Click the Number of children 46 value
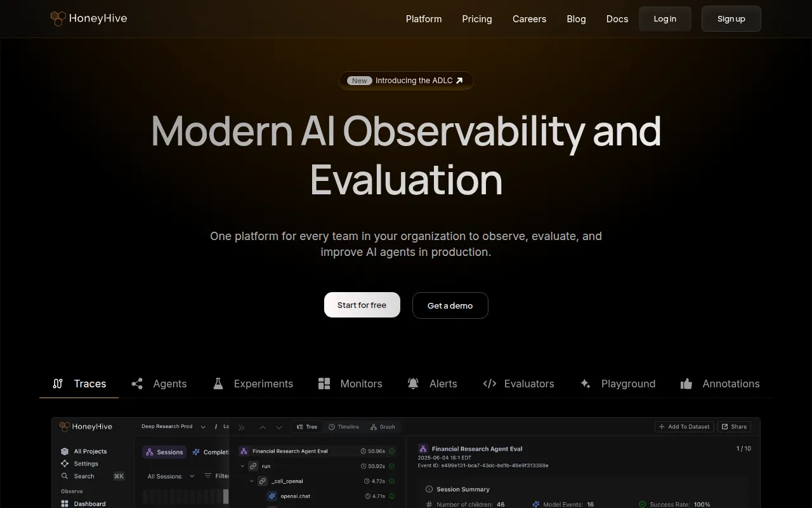The width and height of the screenshot is (812, 508). 501,504
